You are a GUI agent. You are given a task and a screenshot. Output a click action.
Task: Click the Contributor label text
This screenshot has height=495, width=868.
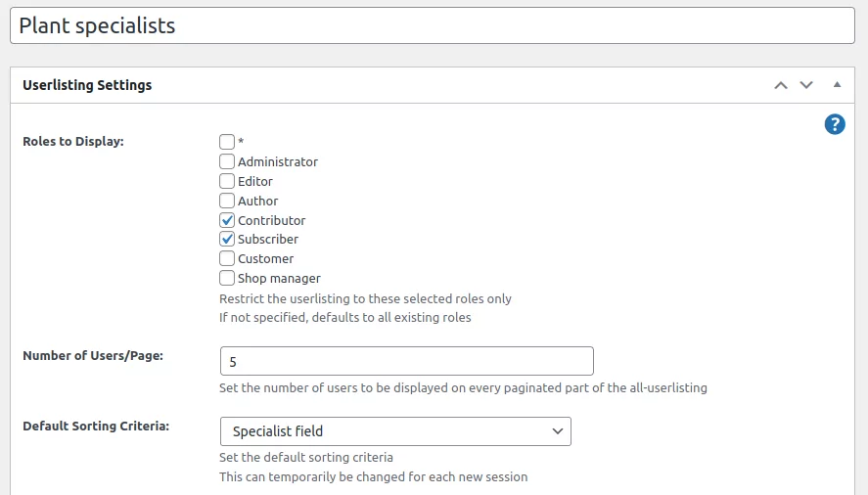[x=271, y=220]
